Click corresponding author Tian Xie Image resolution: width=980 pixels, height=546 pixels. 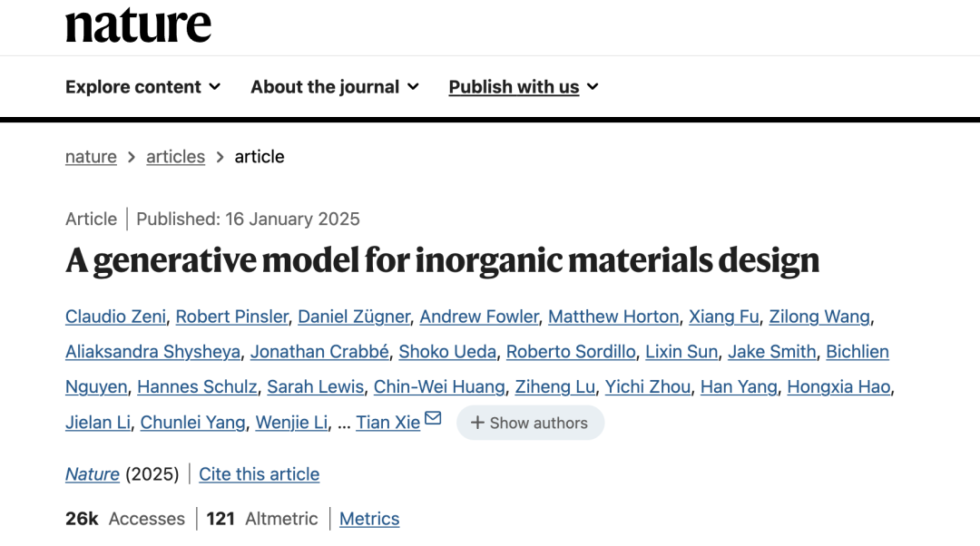387,423
